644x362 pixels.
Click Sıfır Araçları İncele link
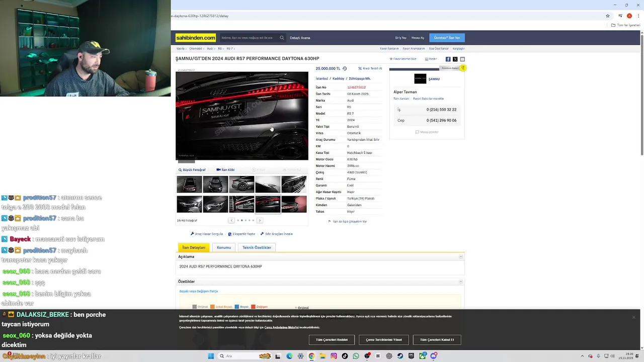pos(276,234)
